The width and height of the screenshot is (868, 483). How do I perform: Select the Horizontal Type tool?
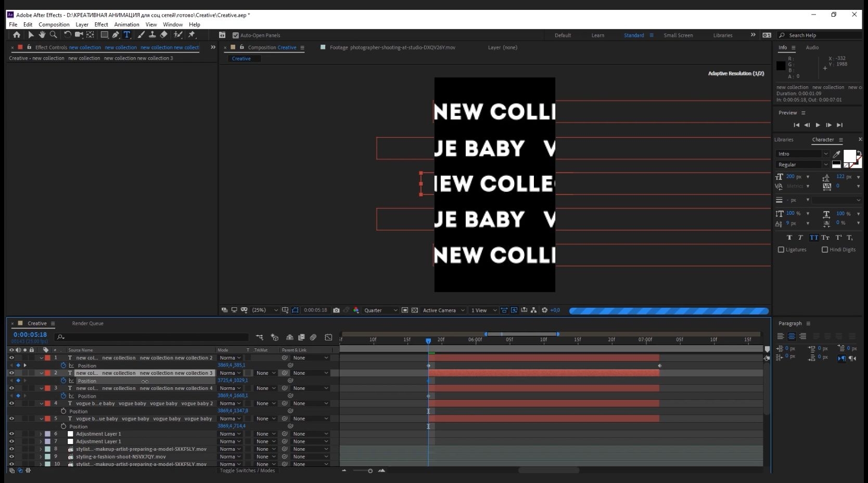coord(126,35)
